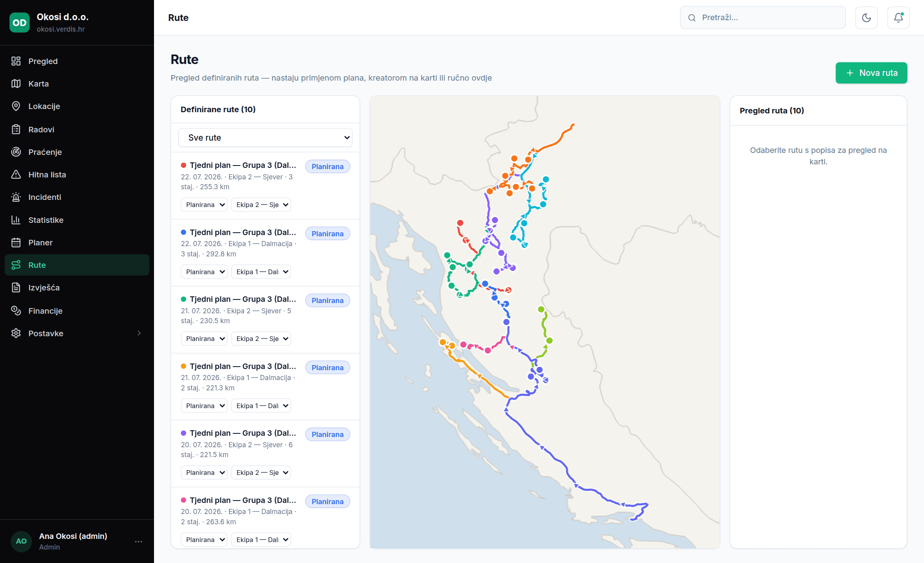Screen dimensions: 924x563
Task: Open status dropdown for 263.6 km route
Action: click(x=204, y=540)
